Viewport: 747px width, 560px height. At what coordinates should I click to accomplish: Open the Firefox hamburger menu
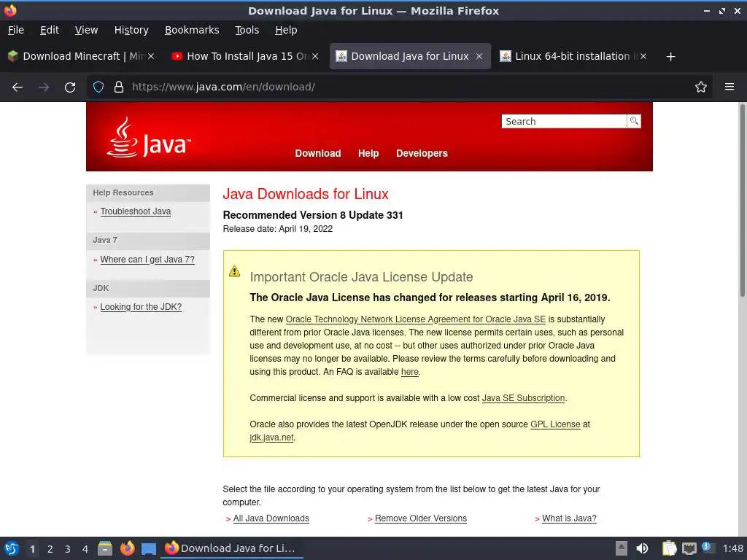pyautogui.click(x=729, y=87)
